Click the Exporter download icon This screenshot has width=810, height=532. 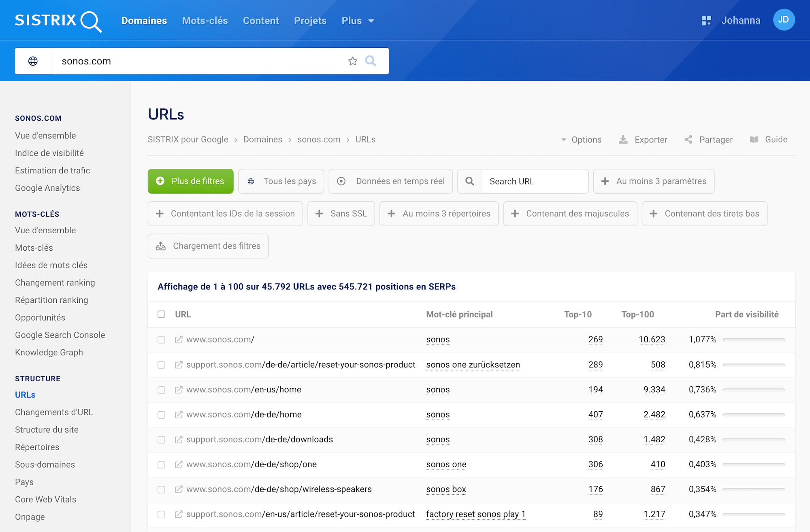click(623, 140)
